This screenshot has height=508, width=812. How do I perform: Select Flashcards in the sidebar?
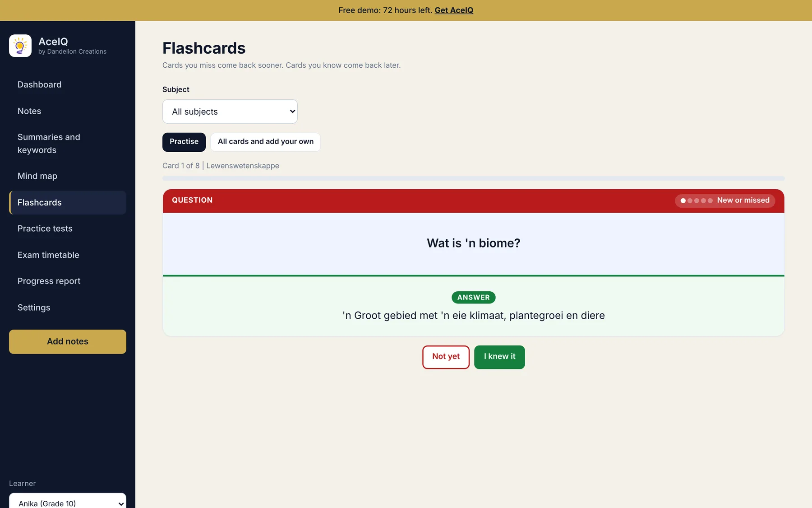68,203
